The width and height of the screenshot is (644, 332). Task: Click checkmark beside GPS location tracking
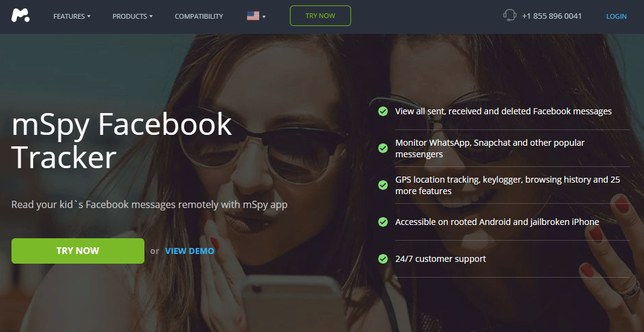point(383,185)
